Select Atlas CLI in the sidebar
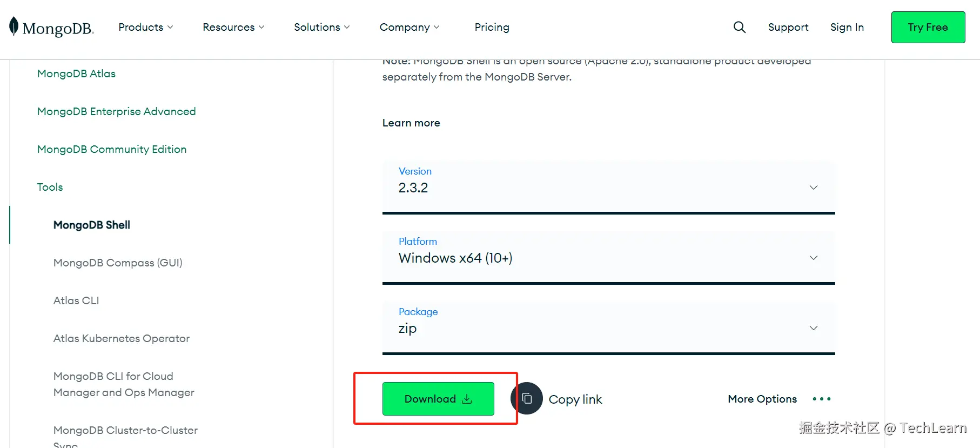Screen dimensions: 980x448 [x=76, y=300]
